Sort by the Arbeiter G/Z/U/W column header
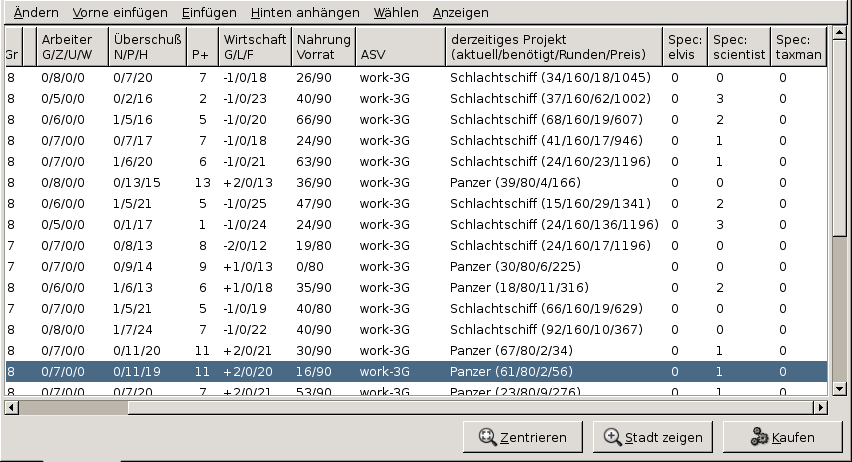This screenshot has height=462, width=852. click(x=73, y=47)
